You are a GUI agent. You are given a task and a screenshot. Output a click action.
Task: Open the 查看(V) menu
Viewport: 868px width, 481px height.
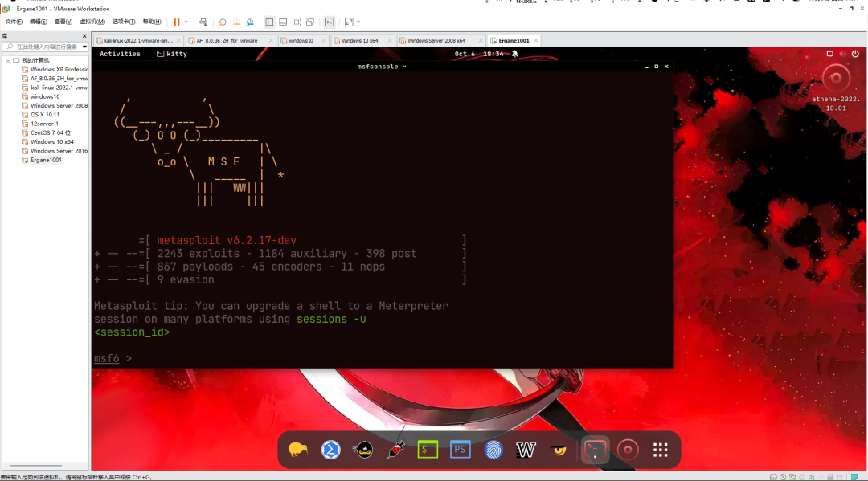[x=63, y=22]
